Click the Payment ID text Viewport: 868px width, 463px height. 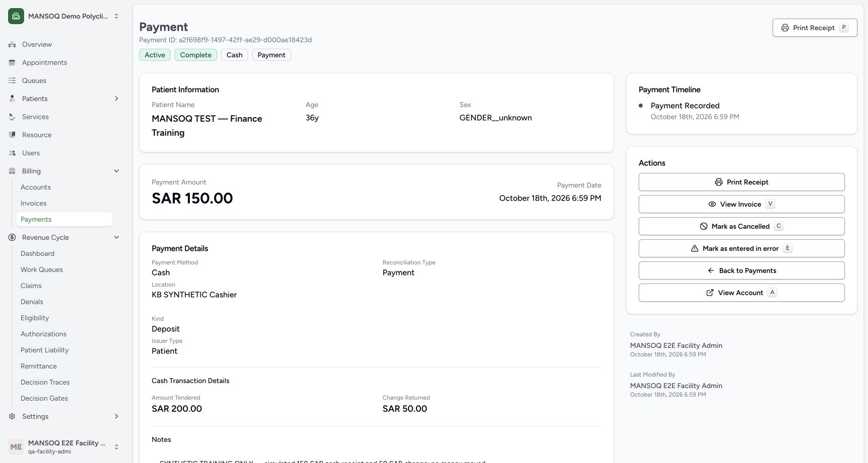tap(226, 40)
